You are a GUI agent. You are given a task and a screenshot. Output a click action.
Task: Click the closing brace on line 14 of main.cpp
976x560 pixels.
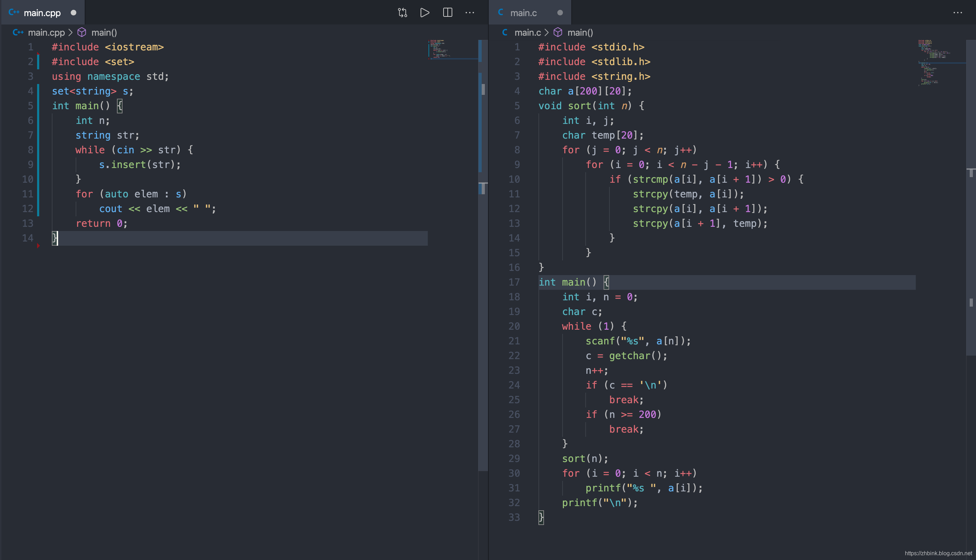(55, 238)
